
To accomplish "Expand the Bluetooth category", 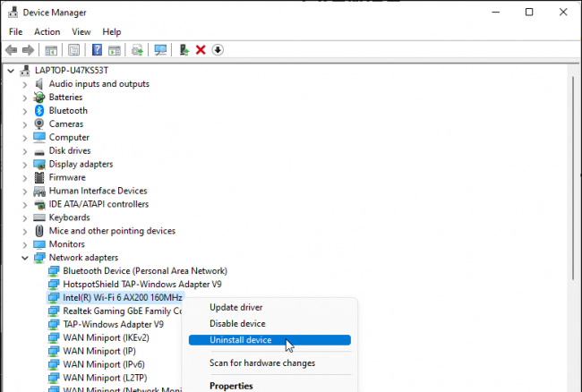I will pos(24,111).
